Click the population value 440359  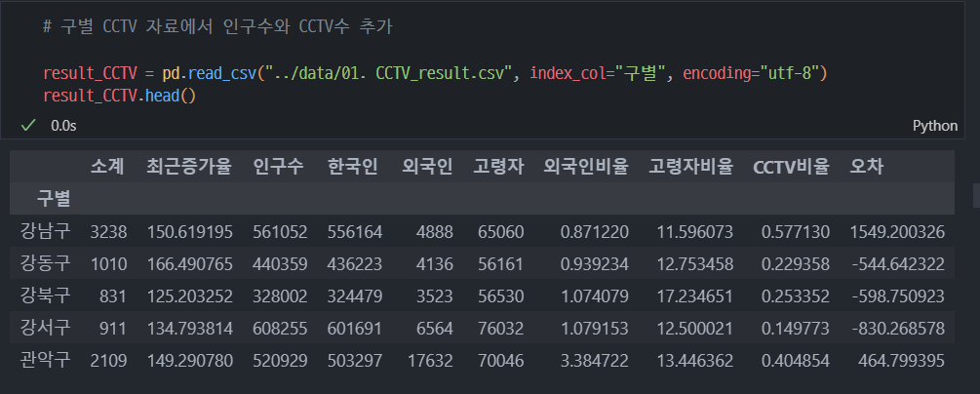(280, 264)
